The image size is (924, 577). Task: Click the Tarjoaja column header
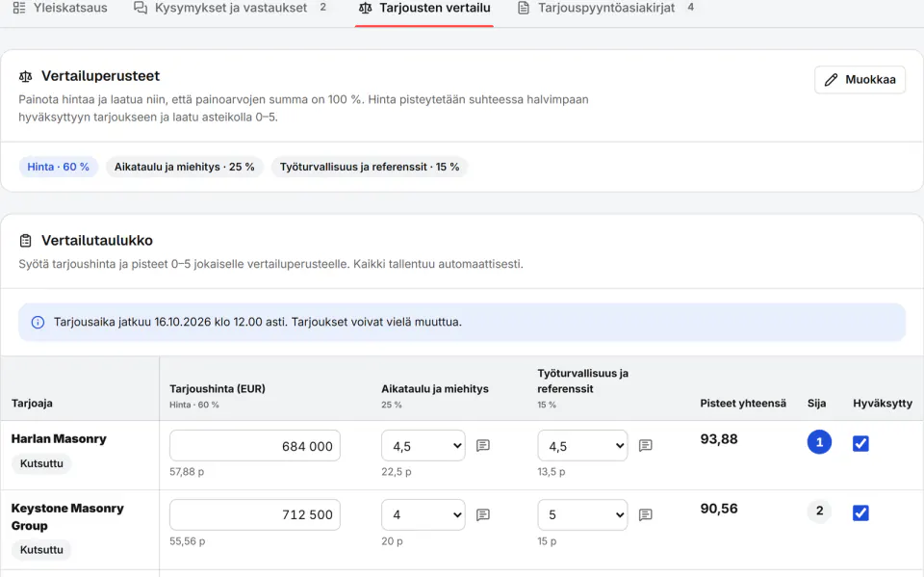click(32, 404)
